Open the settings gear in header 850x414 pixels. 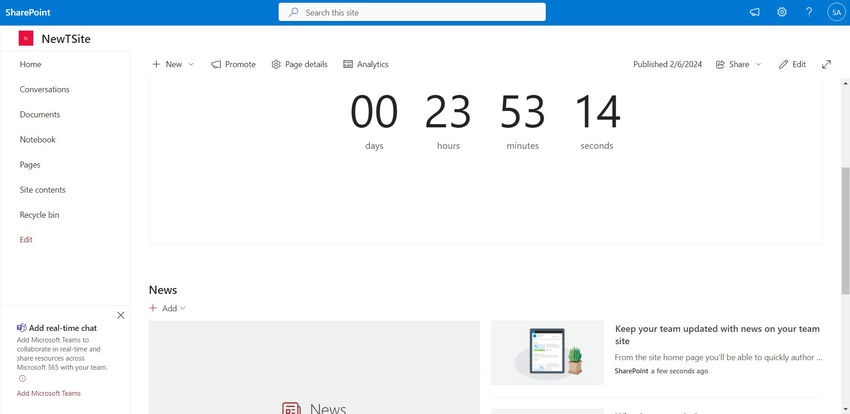tap(782, 12)
